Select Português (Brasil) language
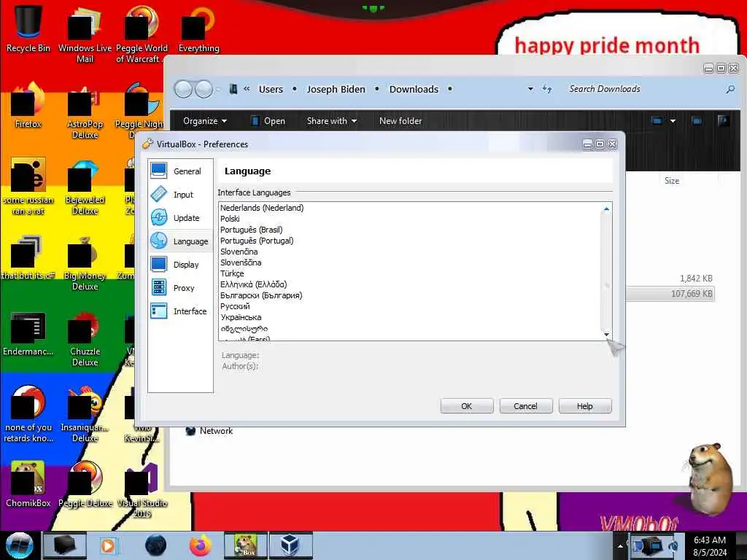Viewport: 747px width, 560px height. pos(251,230)
